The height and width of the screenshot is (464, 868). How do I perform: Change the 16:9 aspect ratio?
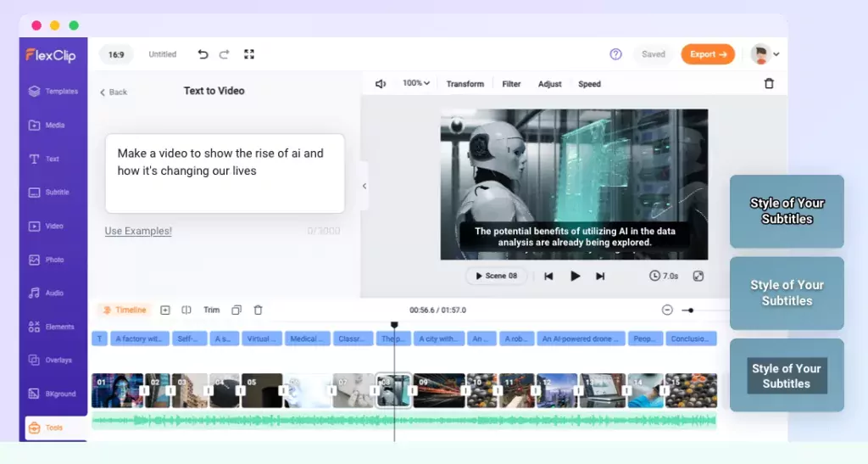pos(116,55)
